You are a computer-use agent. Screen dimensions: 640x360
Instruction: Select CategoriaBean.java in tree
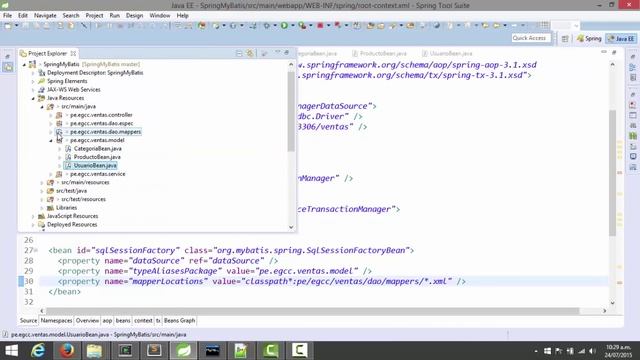point(98,149)
